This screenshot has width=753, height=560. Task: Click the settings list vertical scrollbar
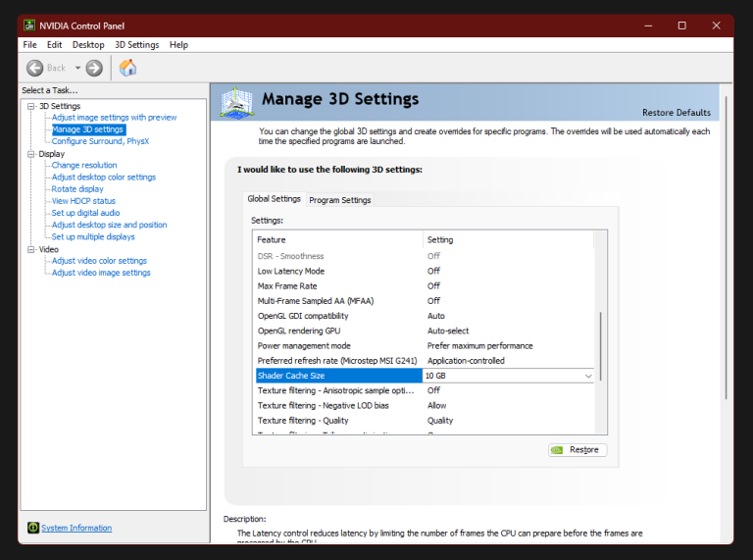(x=601, y=343)
